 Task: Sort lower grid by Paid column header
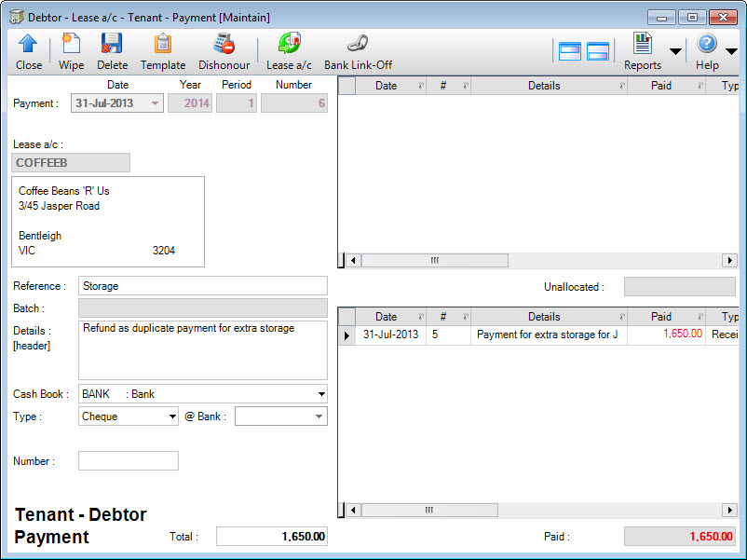[x=666, y=317]
